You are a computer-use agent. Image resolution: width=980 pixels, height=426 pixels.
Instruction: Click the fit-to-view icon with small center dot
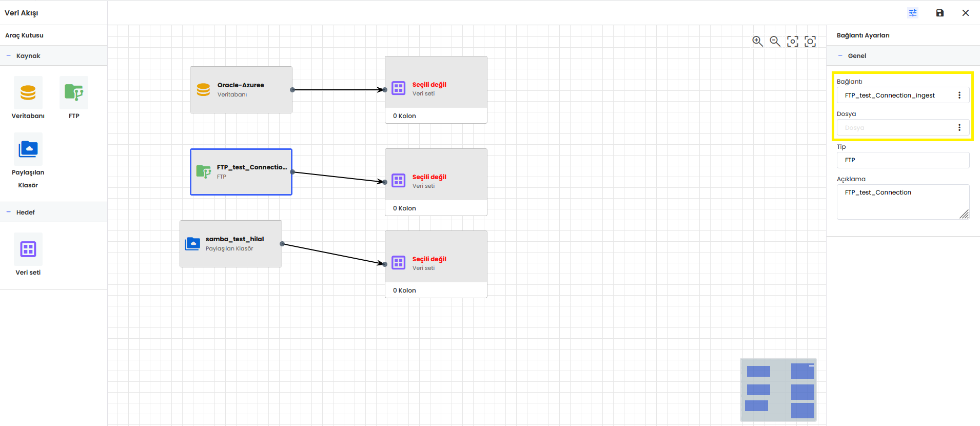(x=793, y=41)
